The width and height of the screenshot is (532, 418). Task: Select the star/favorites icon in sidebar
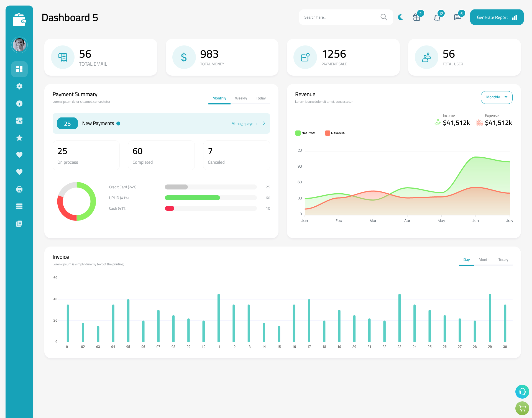pos(19,138)
